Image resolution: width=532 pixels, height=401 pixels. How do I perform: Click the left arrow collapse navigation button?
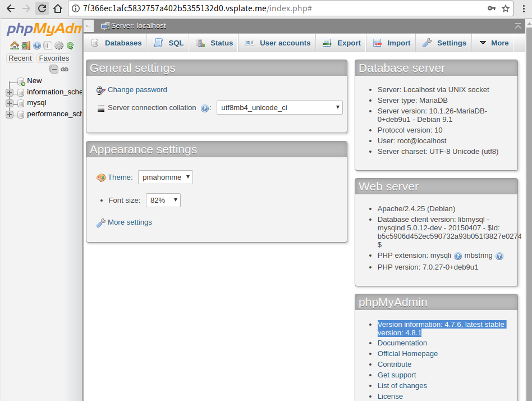coord(89,26)
